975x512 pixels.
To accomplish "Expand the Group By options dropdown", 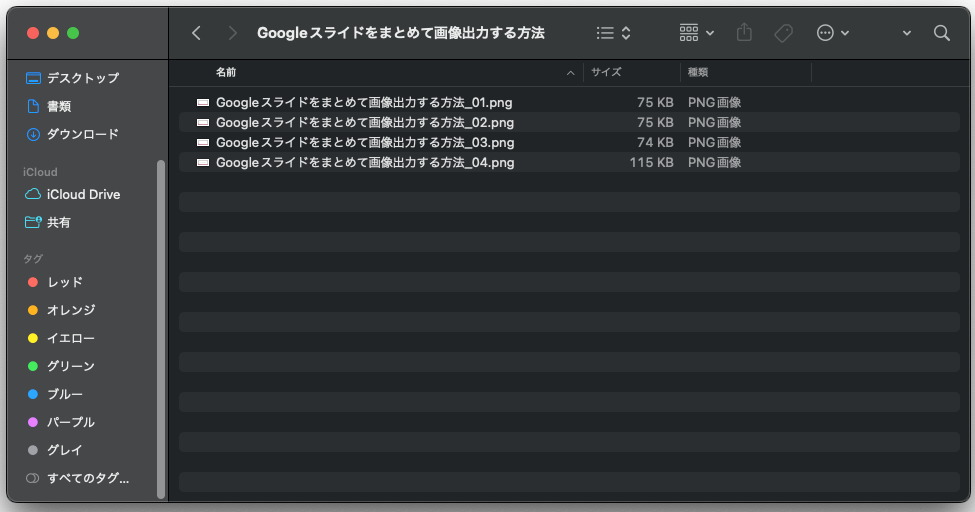I will point(696,33).
